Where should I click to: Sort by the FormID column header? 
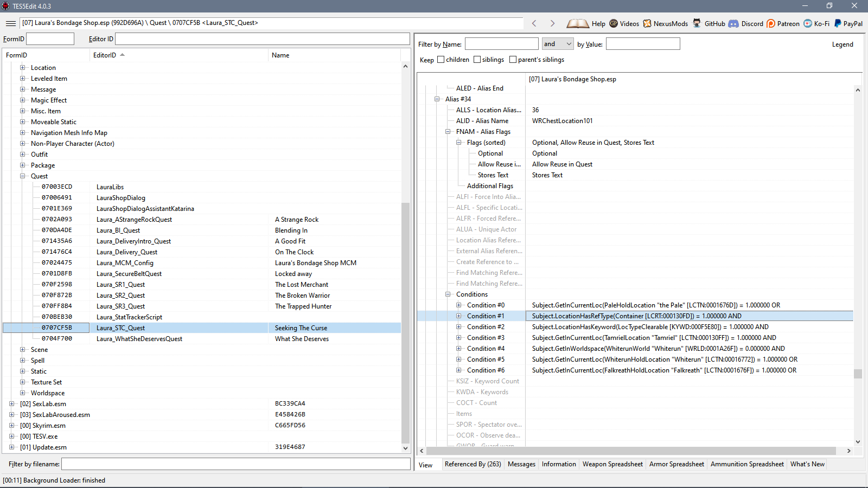pyautogui.click(x=46, y=55)
